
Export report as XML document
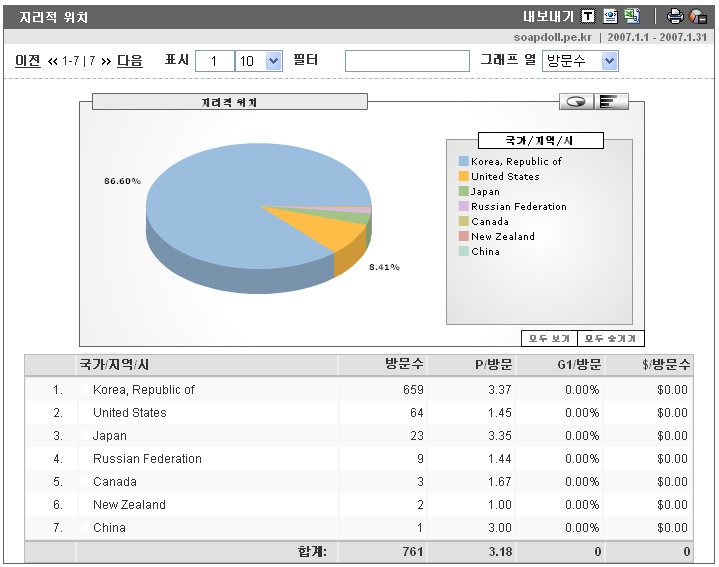(x=610, y=17)
